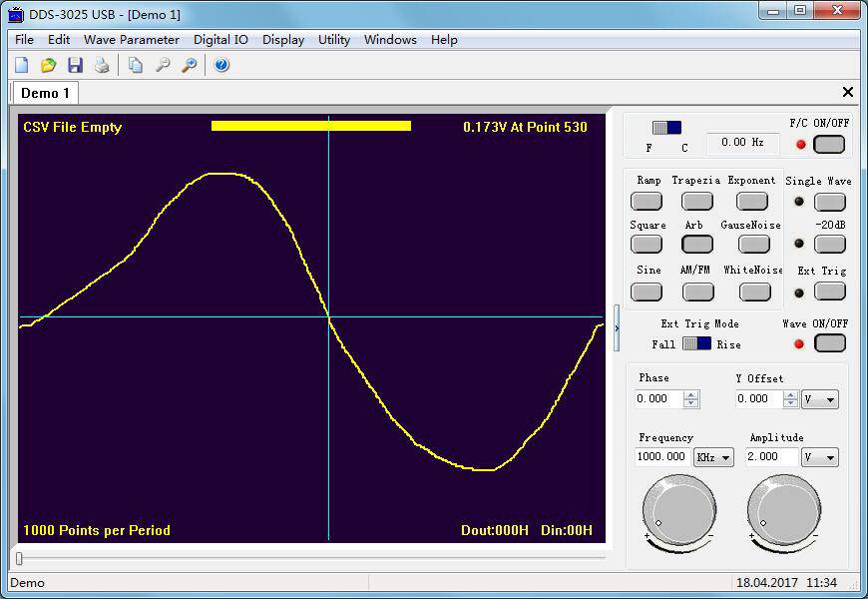Viewport: 868px width, 599px height.
Task: Choose the Ramp waveform
Action: tap(647, 201)
